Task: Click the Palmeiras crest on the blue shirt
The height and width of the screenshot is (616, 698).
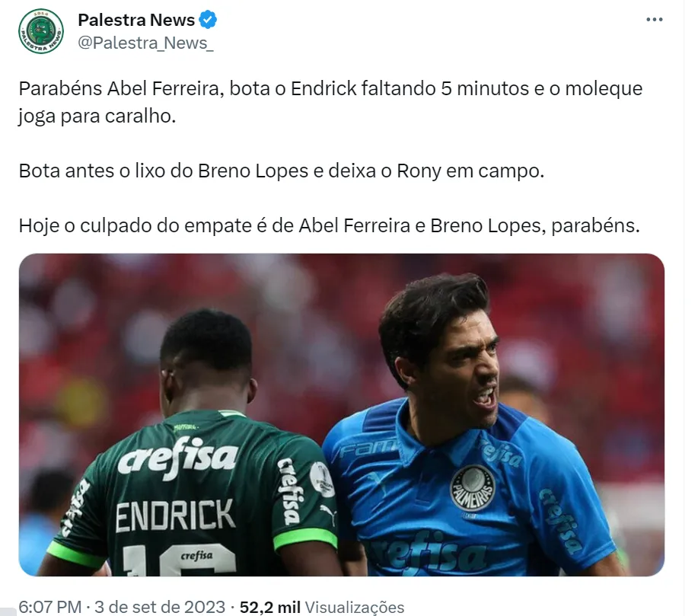Action: [472, 487]
